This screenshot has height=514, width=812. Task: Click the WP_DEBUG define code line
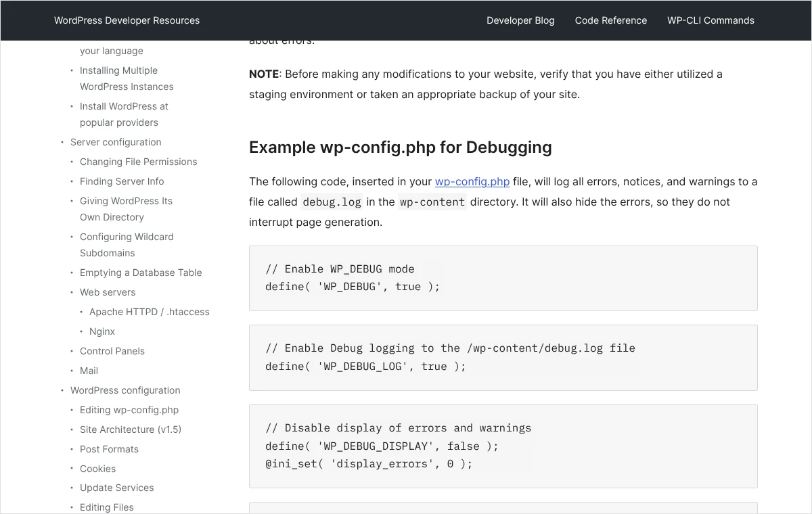(x=353, y=287)
